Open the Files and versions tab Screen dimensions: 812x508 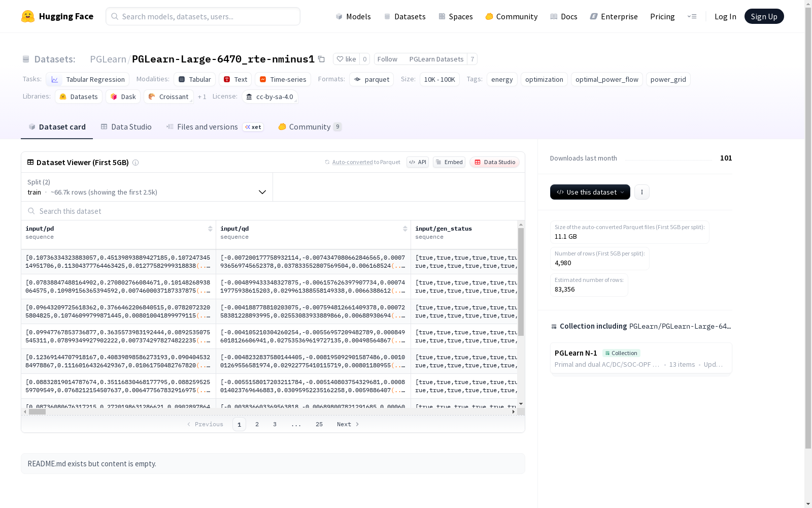pyautogui.click(x=215, y=127)
